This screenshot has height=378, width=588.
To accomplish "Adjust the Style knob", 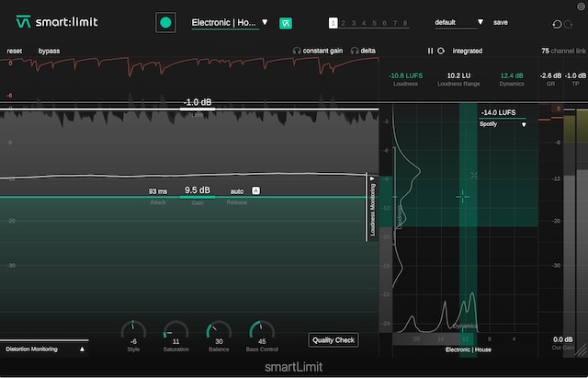I will [133, 328].
